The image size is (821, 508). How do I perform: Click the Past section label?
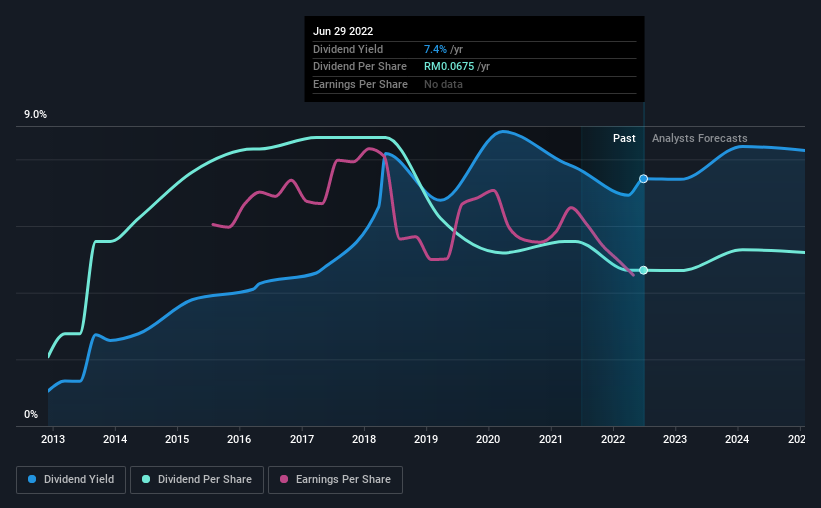coord(624,138)
